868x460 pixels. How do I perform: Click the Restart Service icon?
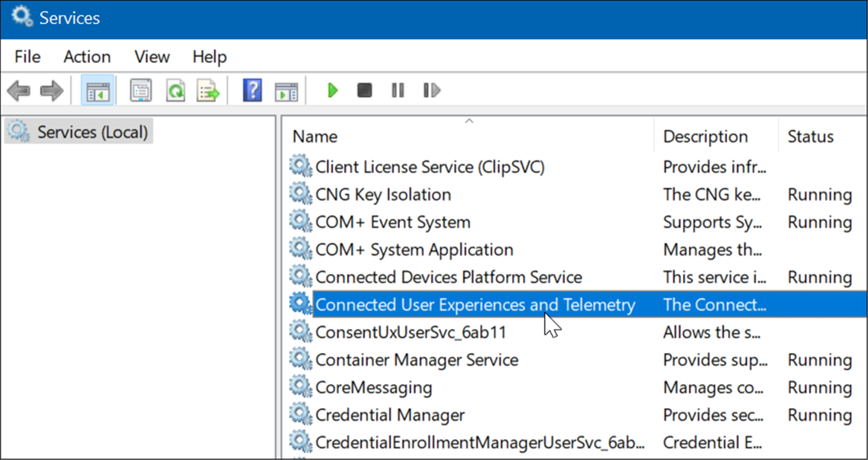click(x=431, y=91)
